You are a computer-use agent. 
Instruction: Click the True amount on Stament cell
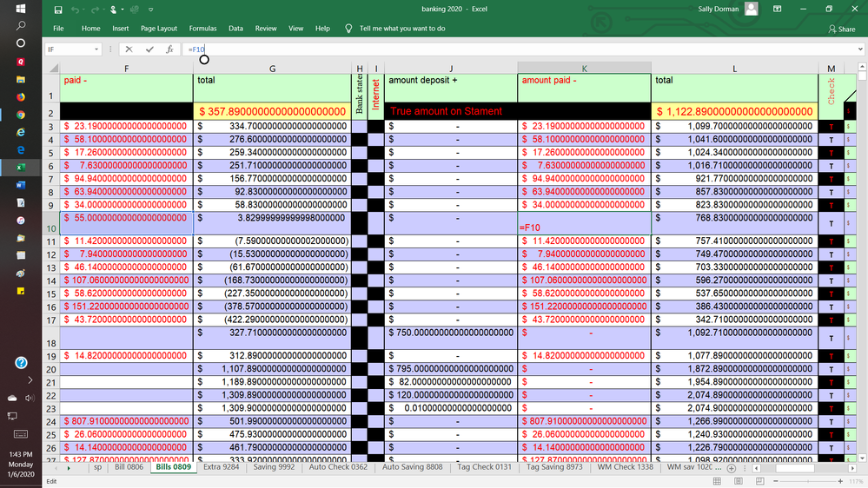451,111
